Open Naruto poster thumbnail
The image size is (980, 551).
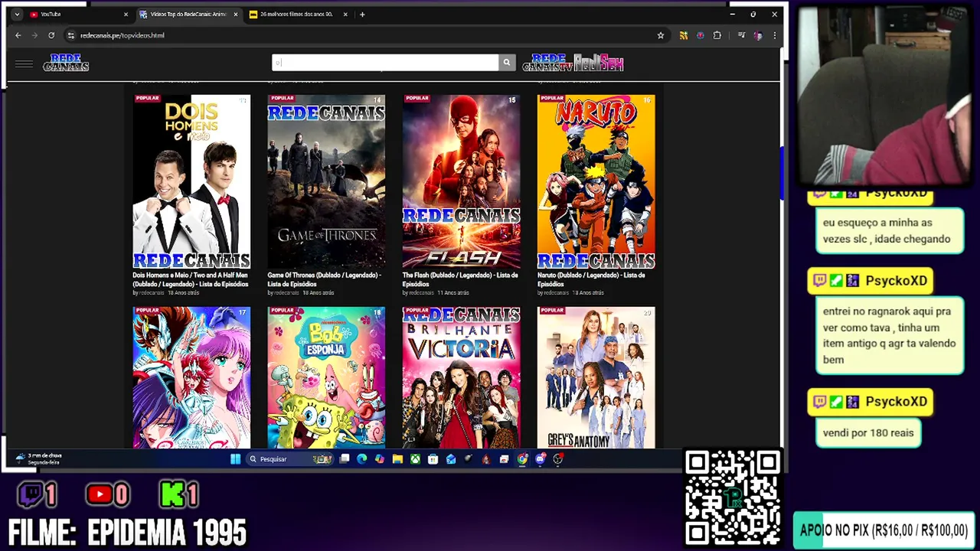click(596, 181)
